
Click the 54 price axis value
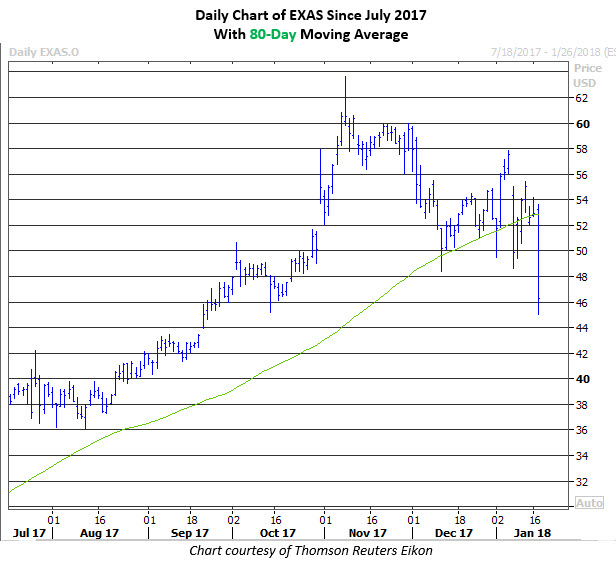[x=582, y=200]
